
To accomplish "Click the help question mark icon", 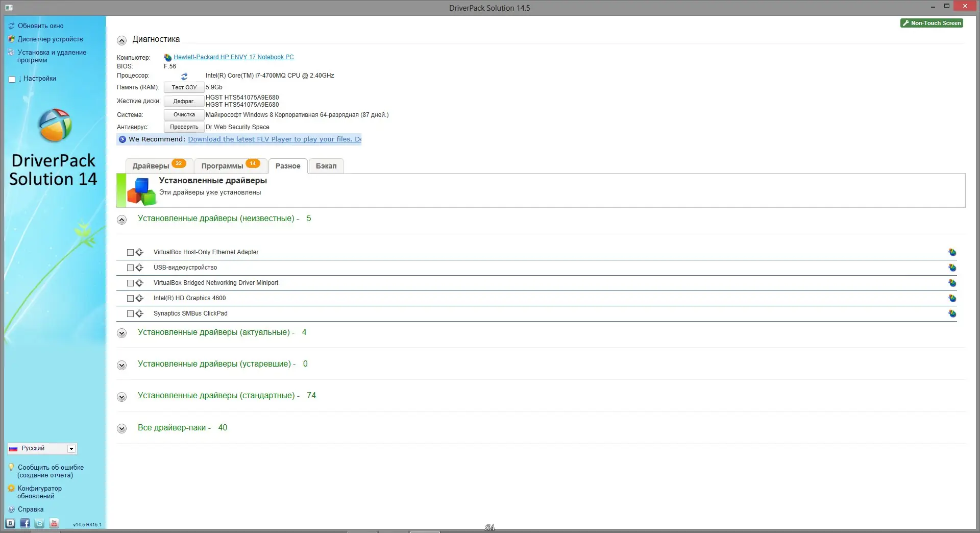I will (x=11, y=509).
